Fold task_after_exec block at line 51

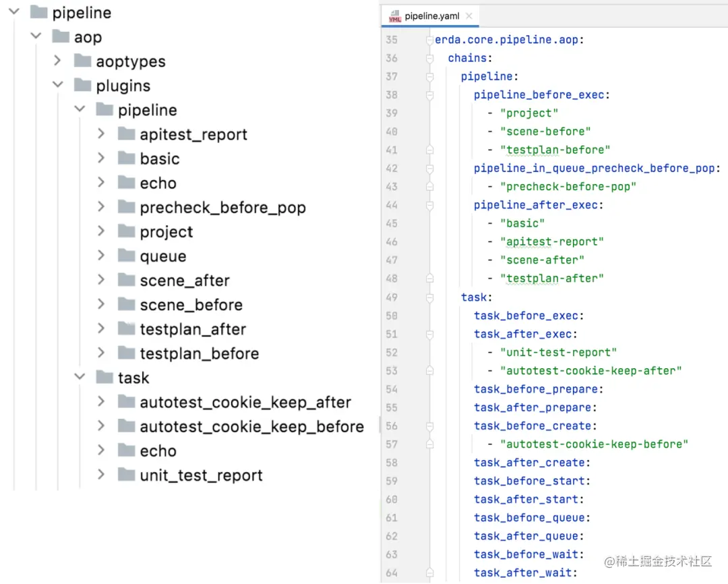pos(429,334)
